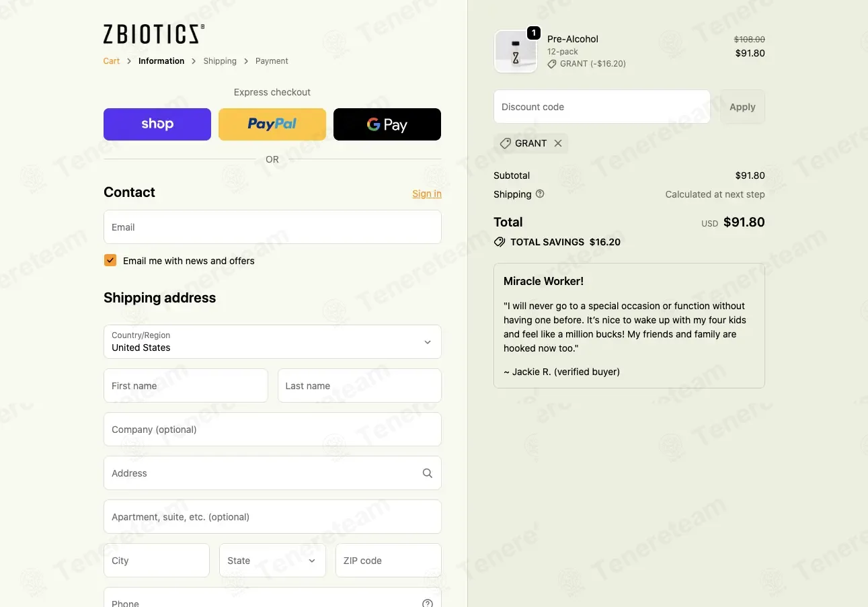868x607 pixels.
Task: Focus the Discount code field
Action: [x=602, y=107]
